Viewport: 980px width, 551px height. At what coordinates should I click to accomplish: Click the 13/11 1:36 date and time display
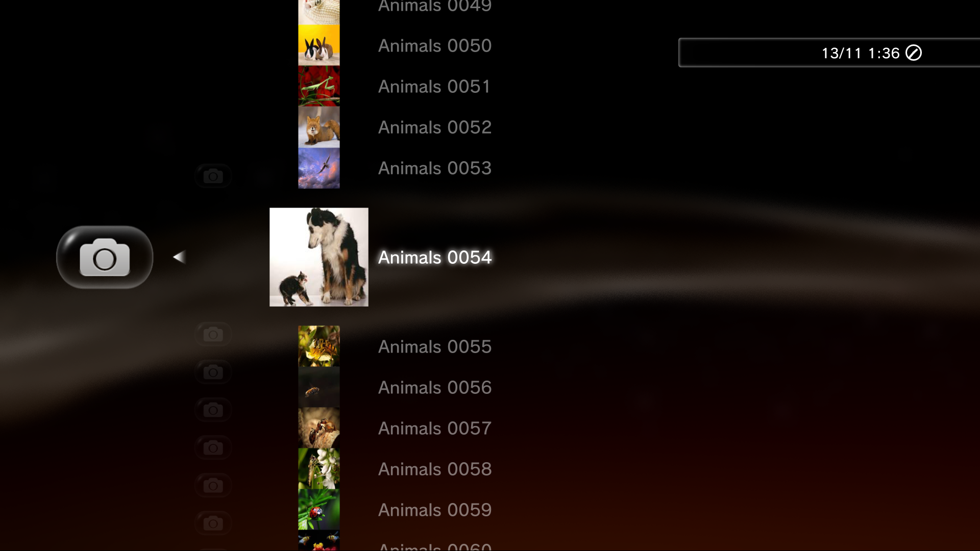(861, 53)
